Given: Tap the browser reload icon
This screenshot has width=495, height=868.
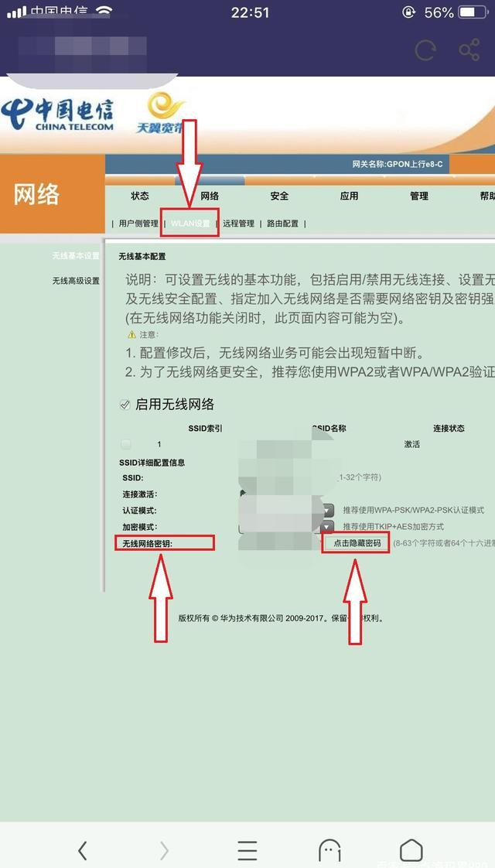Looking at the screenshot, I should pyautogui.click(x=425, y=51).
